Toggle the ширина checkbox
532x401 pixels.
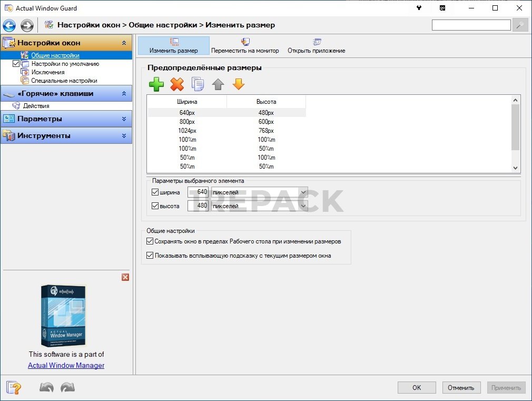click(x=155, y=192)
